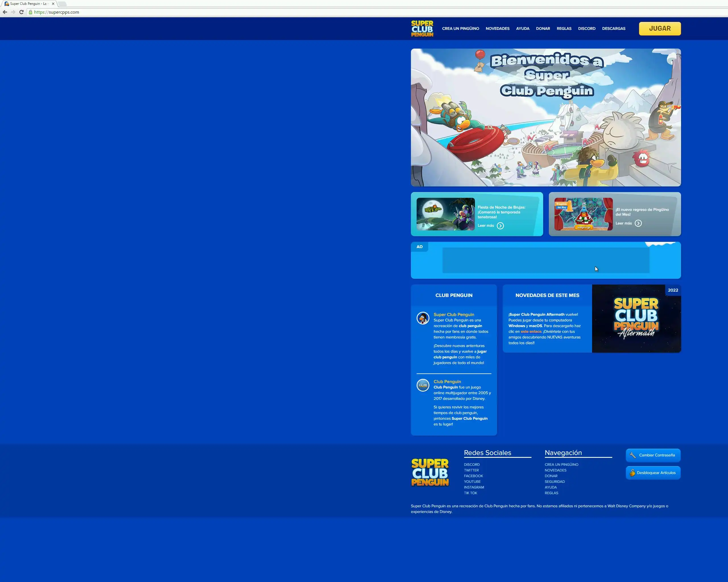728x582 pixels.
Task: Open the DISCORD link under Redes Sociales
Action: 471,465
